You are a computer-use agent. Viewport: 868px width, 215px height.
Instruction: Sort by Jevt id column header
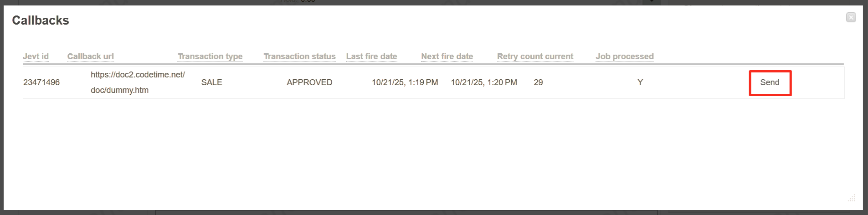pyautogui.click(x=36, y=56)
